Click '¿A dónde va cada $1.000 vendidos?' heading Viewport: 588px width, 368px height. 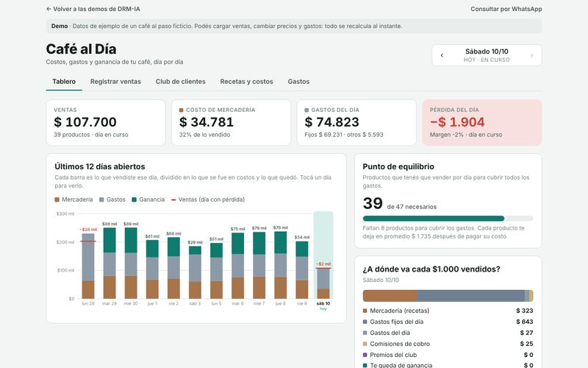tap(431, 269)
